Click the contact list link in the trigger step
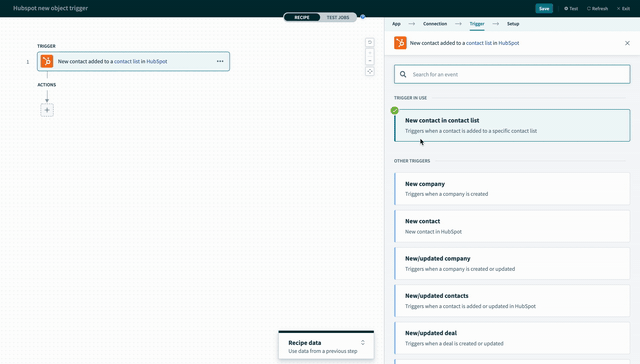 click(127, 61)
